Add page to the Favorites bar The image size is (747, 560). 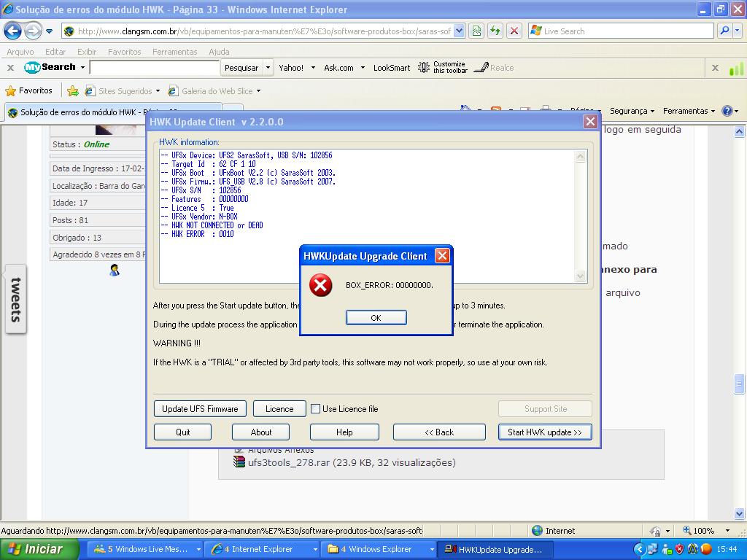click(73, 90)
